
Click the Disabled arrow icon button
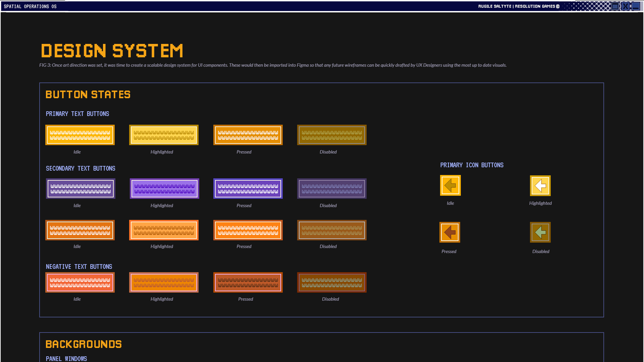[540, 232]
